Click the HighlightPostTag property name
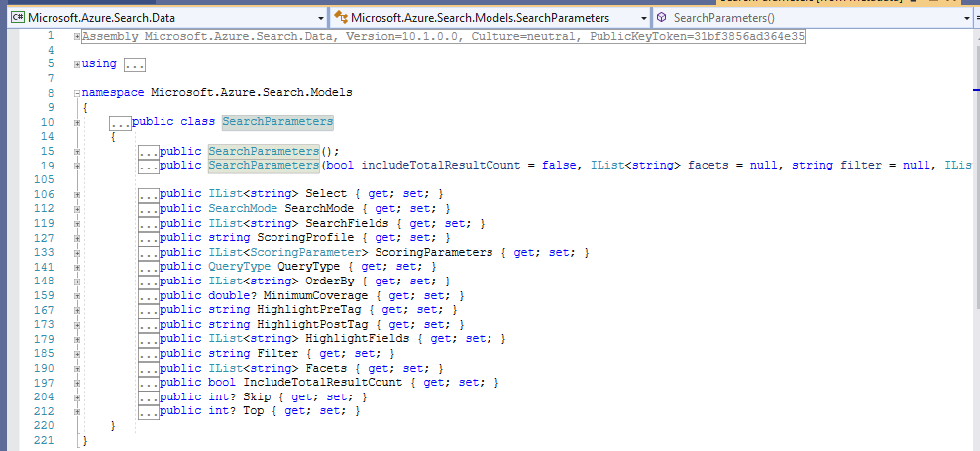The width and height of the screenshot is (980, 451). 312,325
